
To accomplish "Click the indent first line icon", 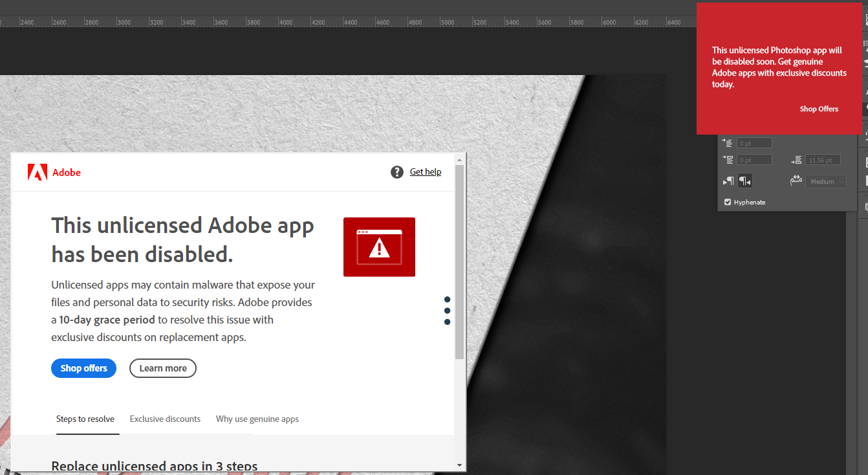I will pos(728,143).
